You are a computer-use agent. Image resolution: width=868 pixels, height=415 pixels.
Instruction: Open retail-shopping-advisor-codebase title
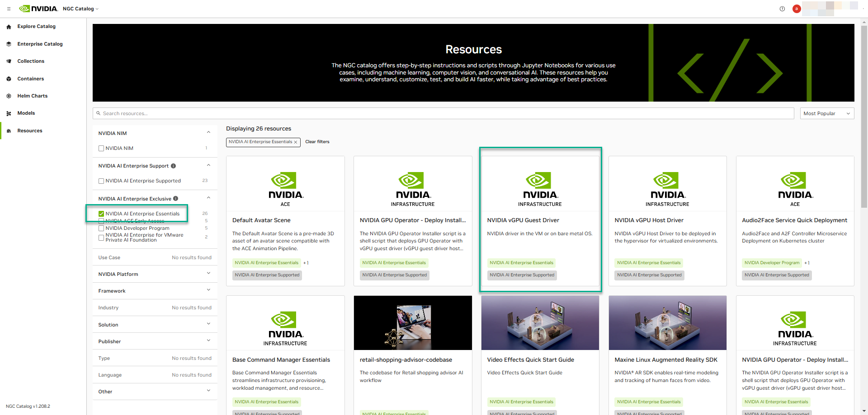(406, 360)
